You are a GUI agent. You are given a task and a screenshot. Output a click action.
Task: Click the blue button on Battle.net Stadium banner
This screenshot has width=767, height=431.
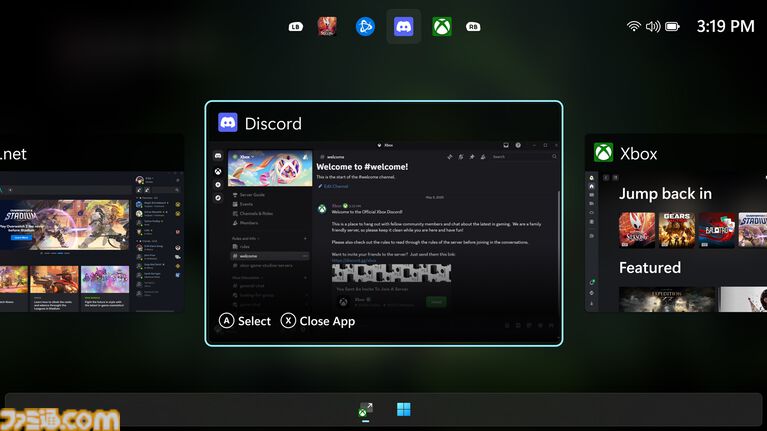[x=21, y=237]
